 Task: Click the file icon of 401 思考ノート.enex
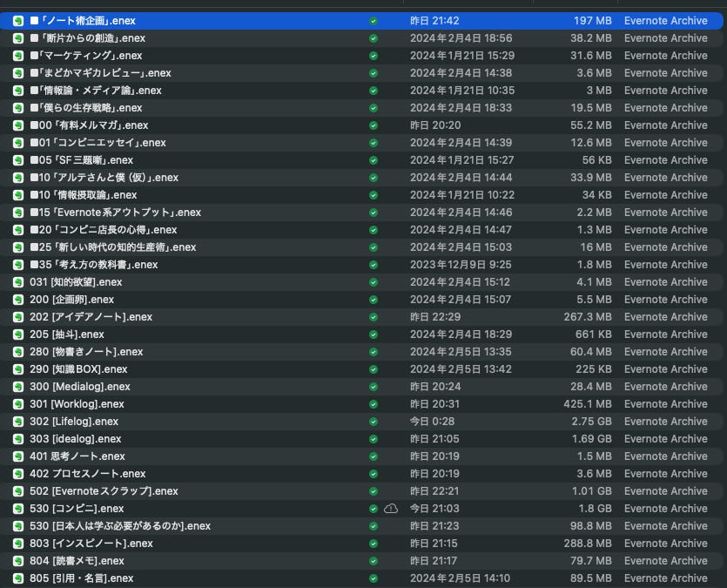[x=18, y=456]
